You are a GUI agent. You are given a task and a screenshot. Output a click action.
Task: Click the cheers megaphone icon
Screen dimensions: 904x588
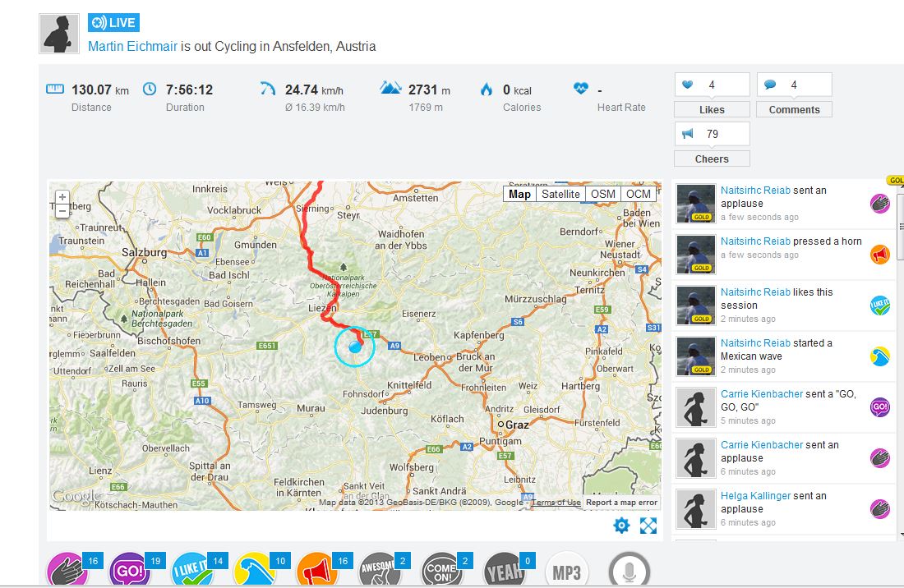pyautogui.click(x=687, y=134)
